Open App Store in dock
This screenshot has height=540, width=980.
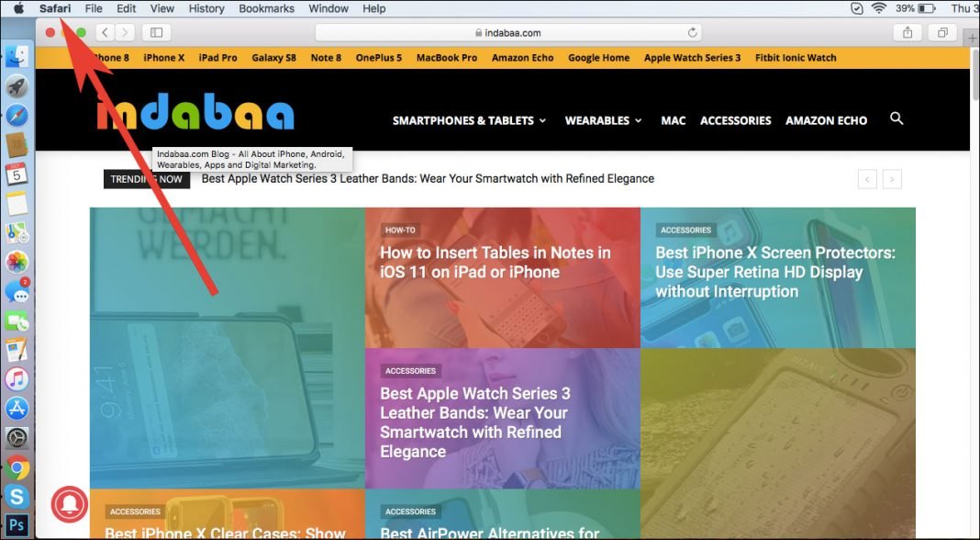(17, 408)
